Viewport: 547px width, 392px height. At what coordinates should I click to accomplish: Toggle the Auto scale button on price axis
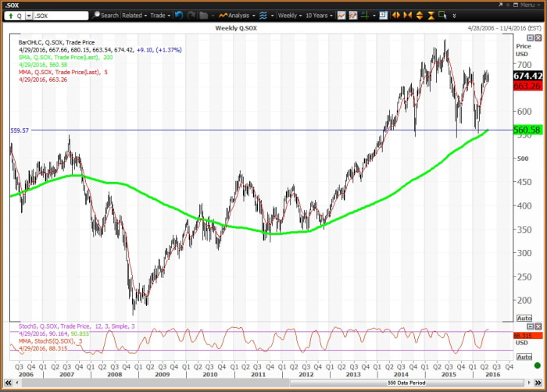coord(524,318)
